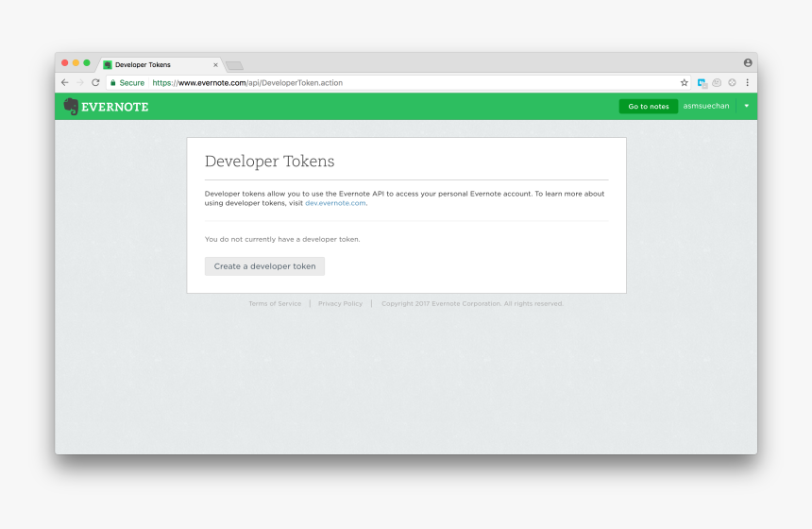The image size is (812, 529).
Task: Click the asmsuechan username
Action: tap(706, 106)
